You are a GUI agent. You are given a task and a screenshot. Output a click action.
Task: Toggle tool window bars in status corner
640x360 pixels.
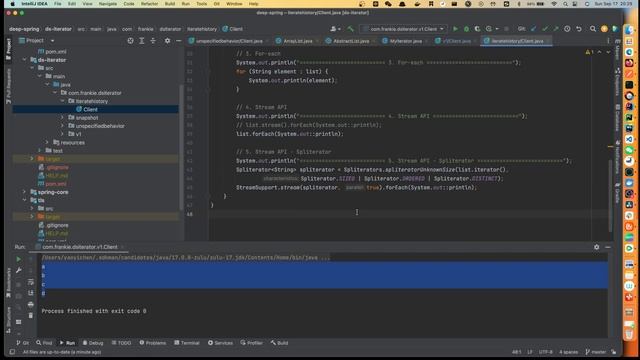(x=12, y=352)
